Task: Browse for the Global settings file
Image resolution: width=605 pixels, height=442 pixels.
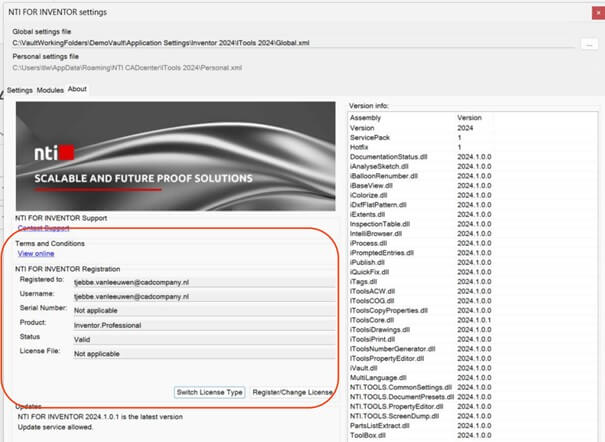Action: pos(589,44)
